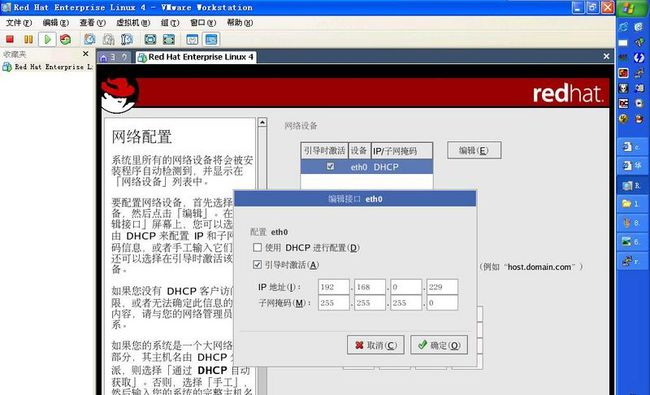Show the console view toolbar icon

click(x=211, y=39)
